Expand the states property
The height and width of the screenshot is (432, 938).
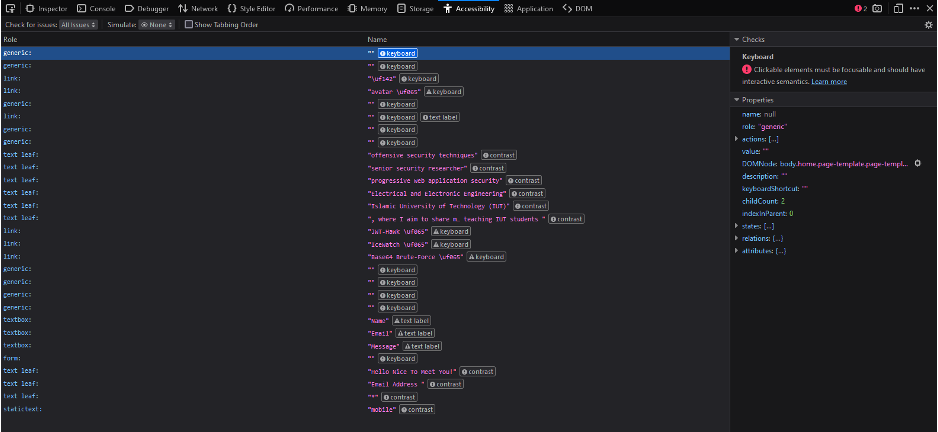click(x=737, y=226)
